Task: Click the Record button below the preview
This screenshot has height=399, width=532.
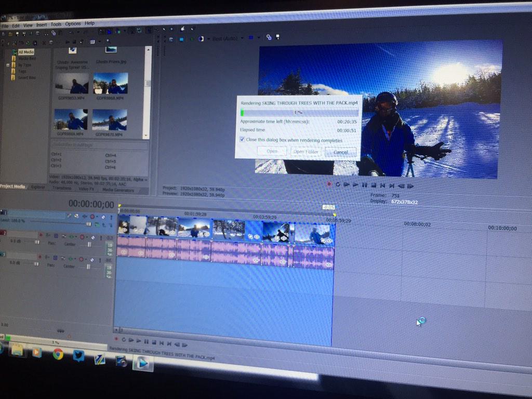Action: 329,184
